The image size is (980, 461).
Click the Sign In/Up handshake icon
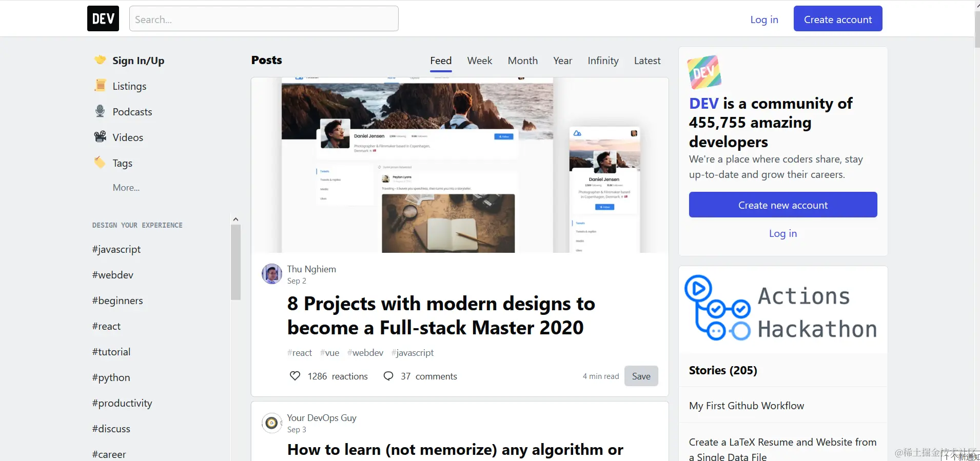click(100, 60)
